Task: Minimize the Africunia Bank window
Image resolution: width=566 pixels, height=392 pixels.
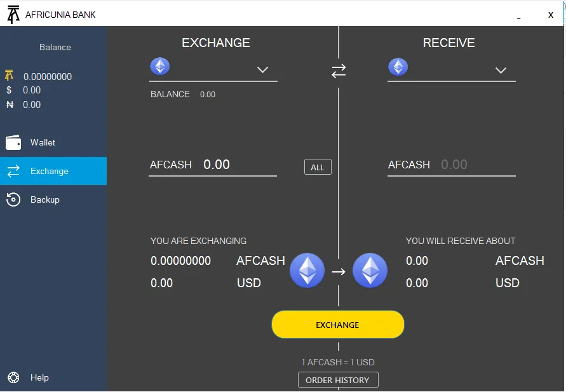Action: pos(519,17)
